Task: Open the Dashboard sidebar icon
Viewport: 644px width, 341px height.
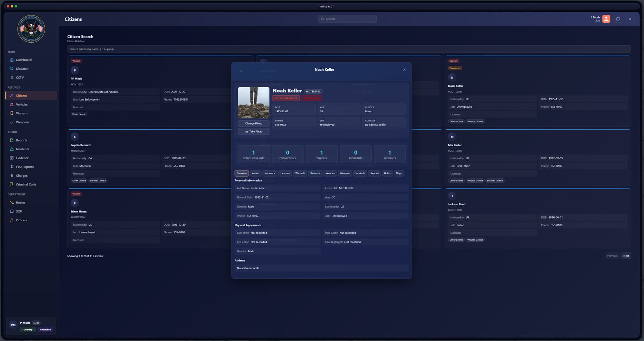Action: (x=12, y=60)
